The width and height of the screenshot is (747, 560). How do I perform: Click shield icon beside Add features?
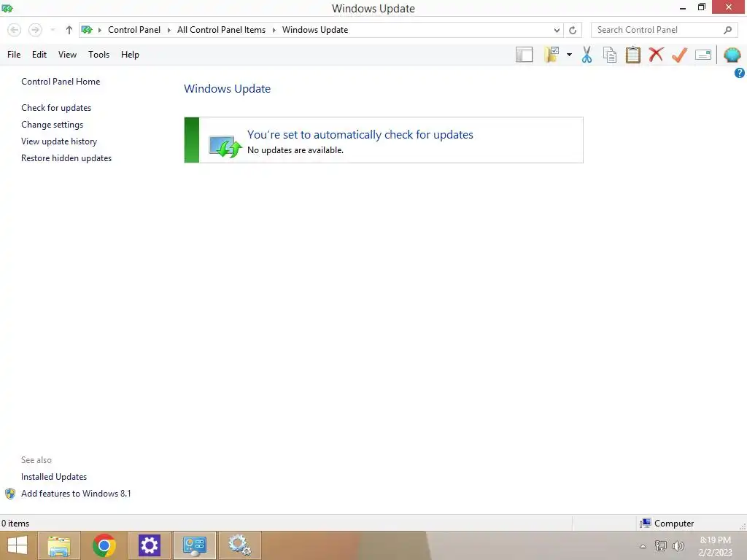pyautogui.click(x=10, y=494)
